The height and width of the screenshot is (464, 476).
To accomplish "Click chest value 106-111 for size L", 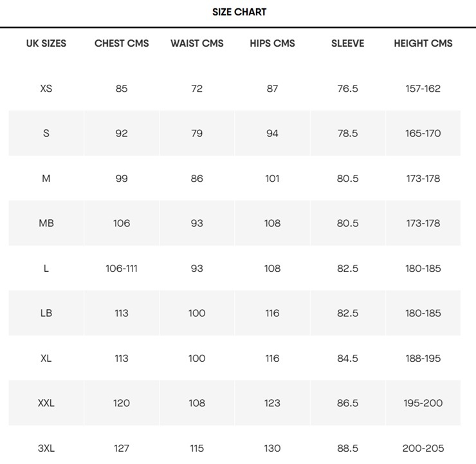I will [122, 269].
